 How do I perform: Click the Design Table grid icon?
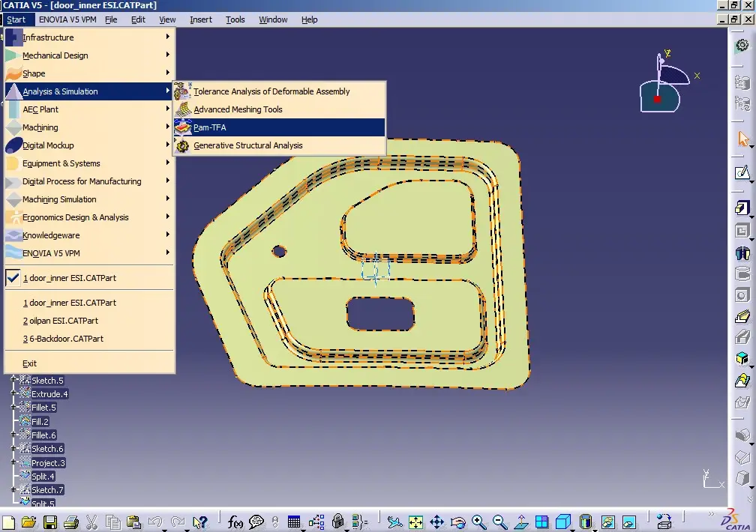point(294,522)
